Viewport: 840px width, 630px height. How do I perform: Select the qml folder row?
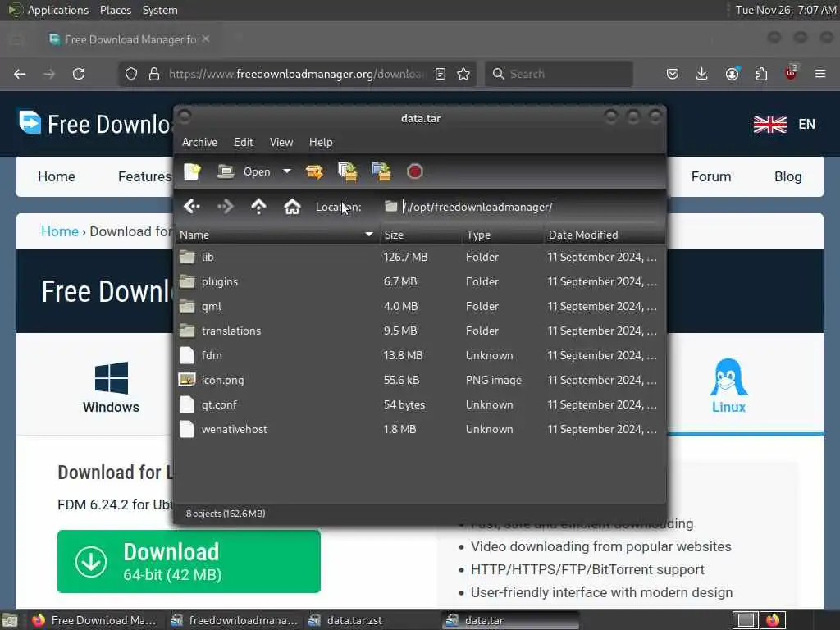tap(420, 307)
